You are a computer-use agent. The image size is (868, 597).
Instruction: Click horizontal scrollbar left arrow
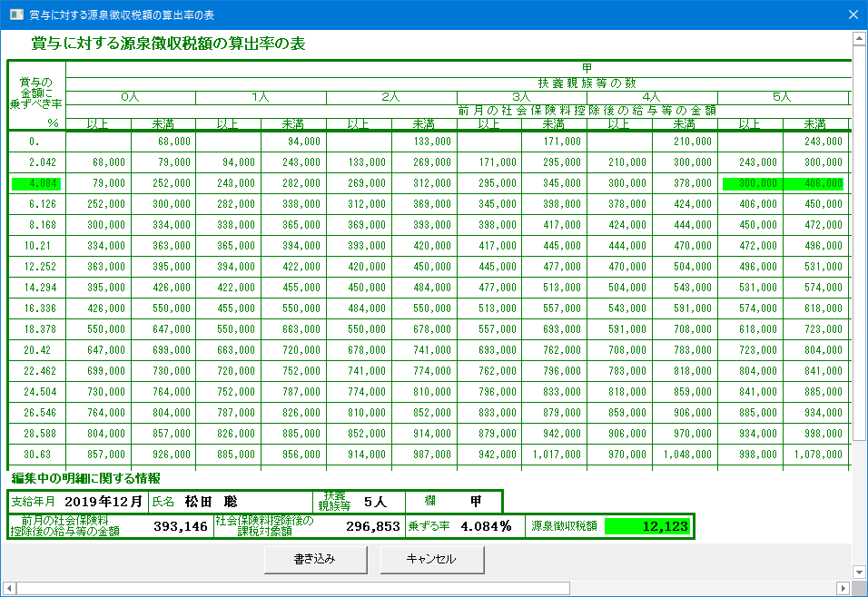[9, 588]
